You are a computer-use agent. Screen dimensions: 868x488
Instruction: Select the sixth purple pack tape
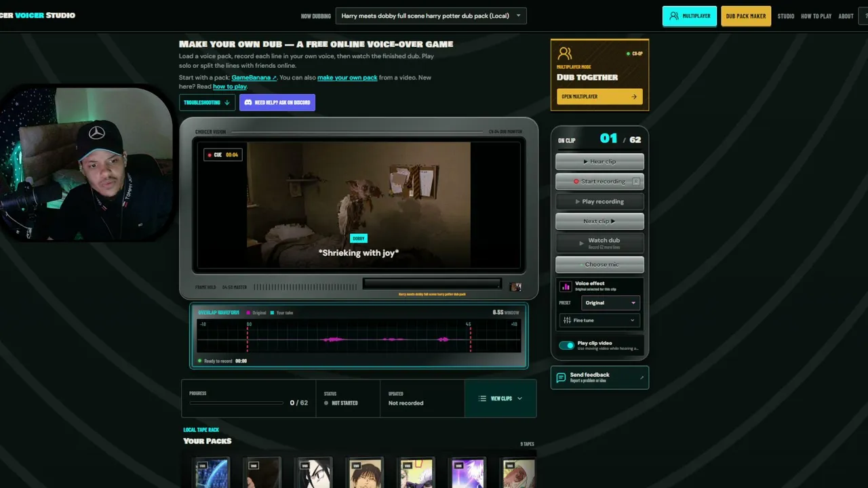click(467, 472)
